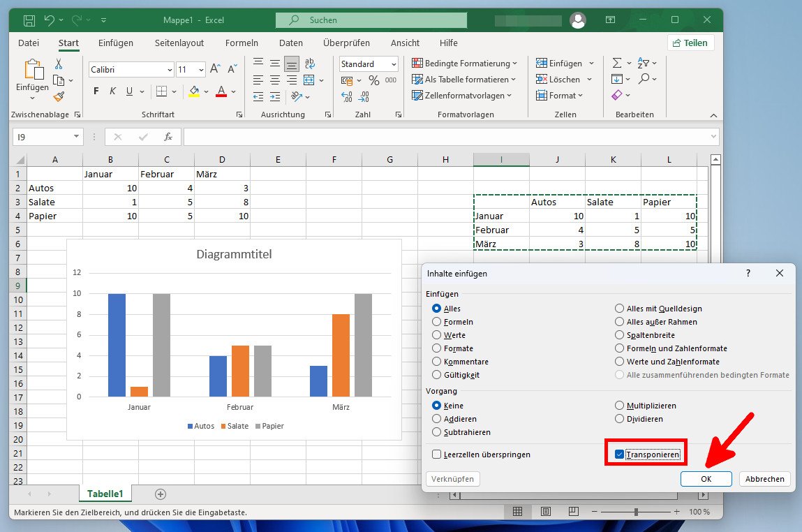
Task: Select the Tabelle1 sheet tab
Action: point(105,493)
